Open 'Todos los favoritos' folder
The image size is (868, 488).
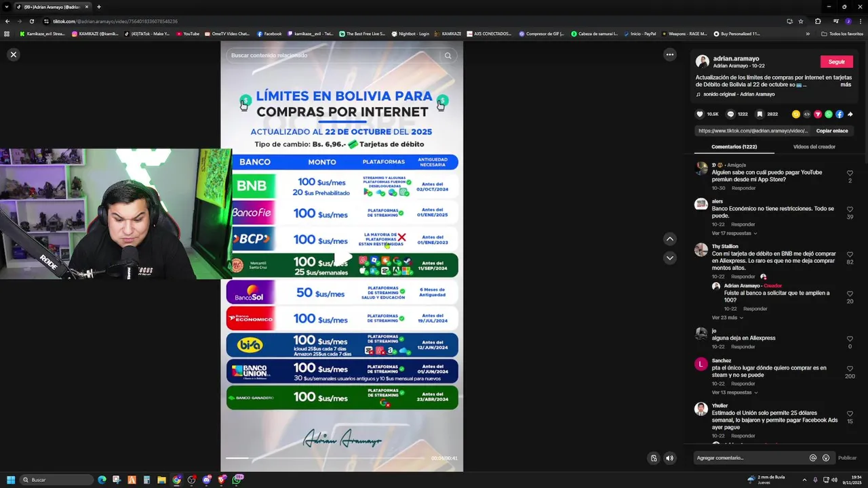[x=842, y=34]
